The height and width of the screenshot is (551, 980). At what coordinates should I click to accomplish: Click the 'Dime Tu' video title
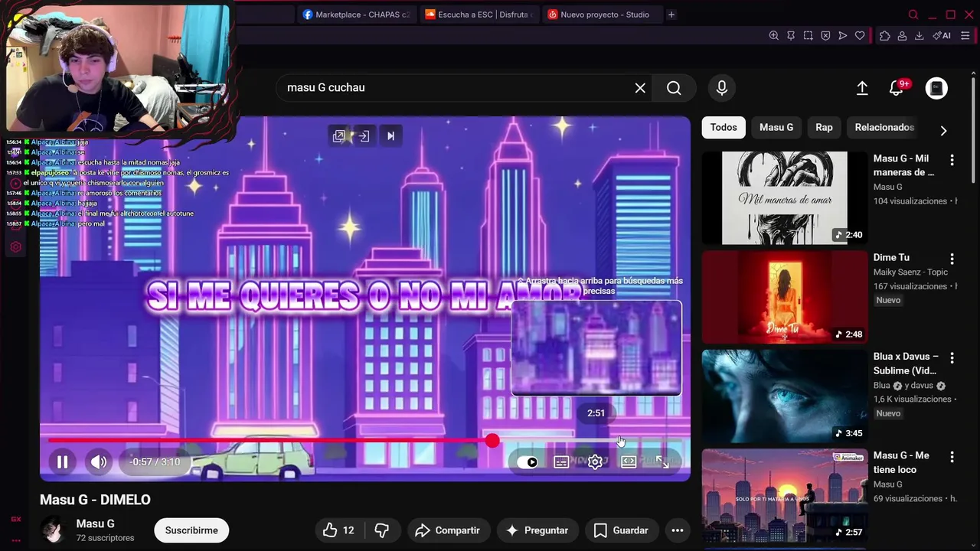[891, 257]
